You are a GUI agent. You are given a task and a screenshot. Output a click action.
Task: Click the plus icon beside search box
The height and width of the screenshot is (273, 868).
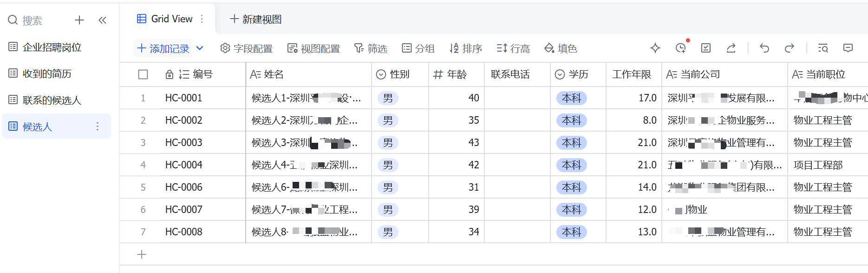[79, 20]
